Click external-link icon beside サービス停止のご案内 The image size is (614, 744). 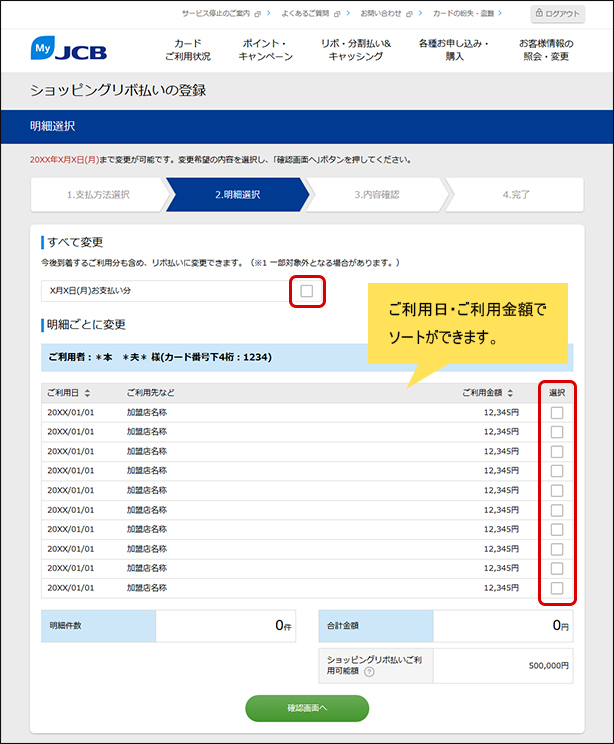(x=258, y=14)
